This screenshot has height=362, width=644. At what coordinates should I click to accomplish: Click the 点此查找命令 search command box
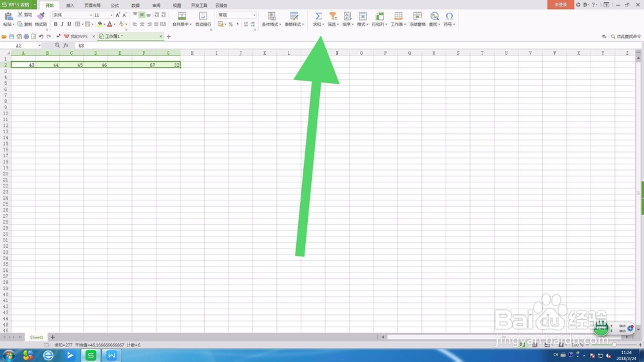625,37
